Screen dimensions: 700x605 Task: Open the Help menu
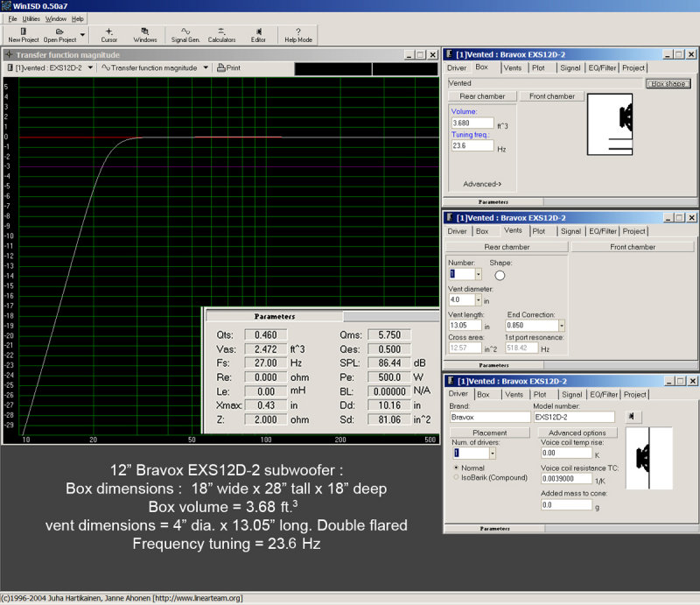click(78, 18)
